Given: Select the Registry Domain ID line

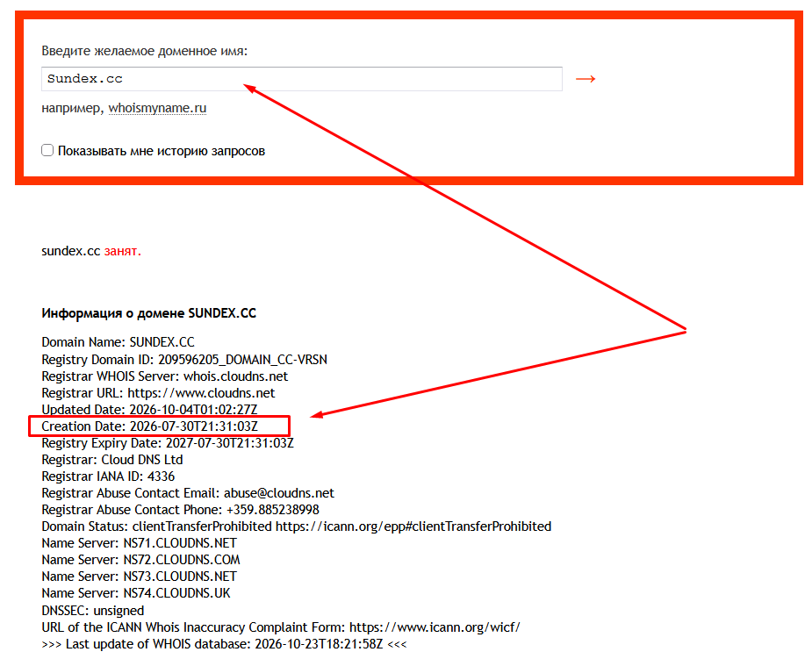Looking at the screenshot, I should [x=184, y=359].
